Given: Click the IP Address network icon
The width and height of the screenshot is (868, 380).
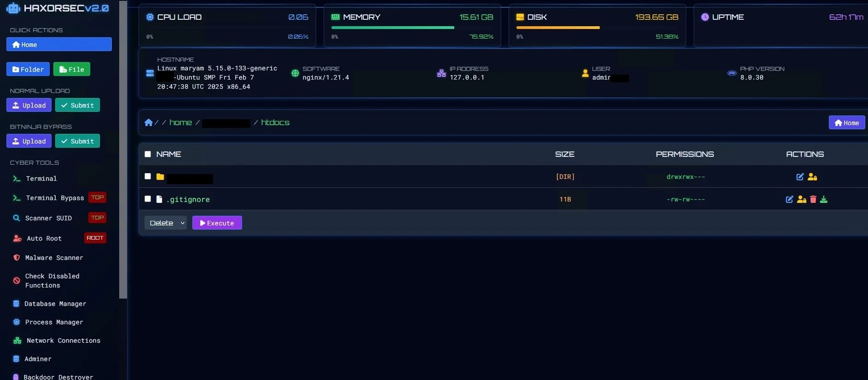Looking at the screenshot, I should coord(441,73).
